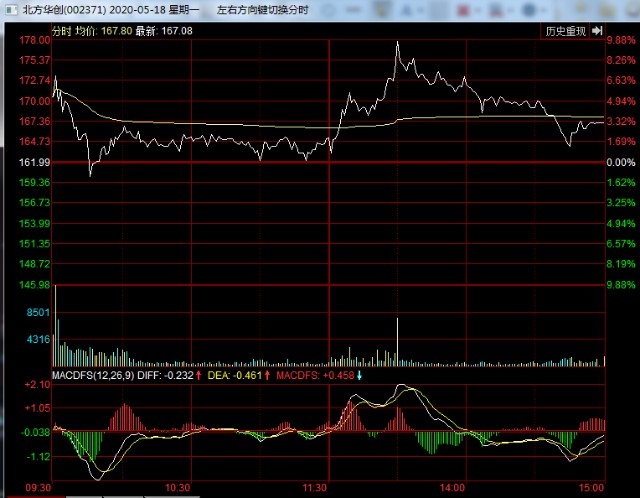The width and height of the screenshot is (640, 498).
Task: Click the 172.74 price axis label
Action: coord(35,80)
